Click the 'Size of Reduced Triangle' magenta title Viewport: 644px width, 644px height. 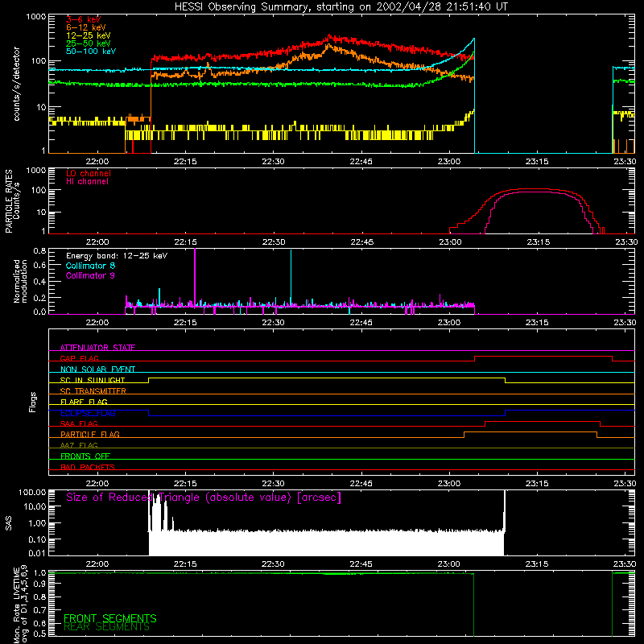point(204,497)
